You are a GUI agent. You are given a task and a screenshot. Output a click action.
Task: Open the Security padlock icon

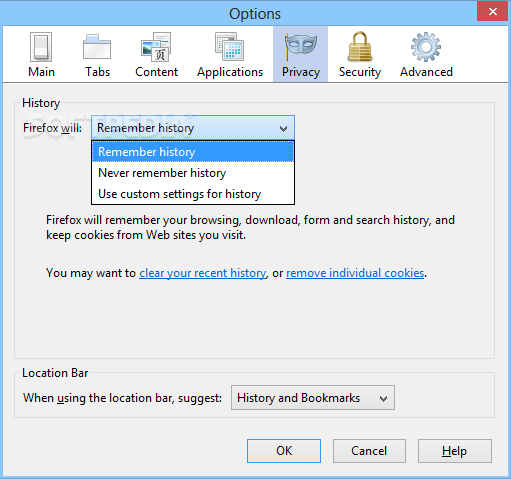click(360, 47)
